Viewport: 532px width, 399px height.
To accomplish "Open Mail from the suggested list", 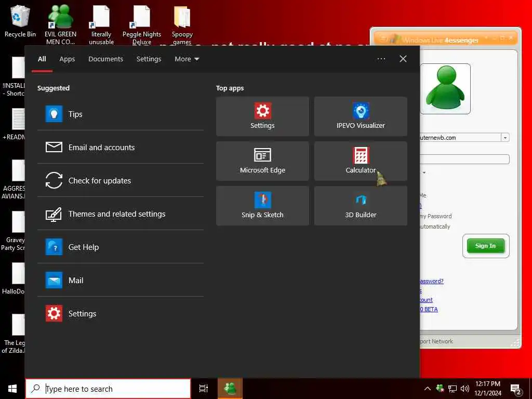I will [x=121, y=280].
